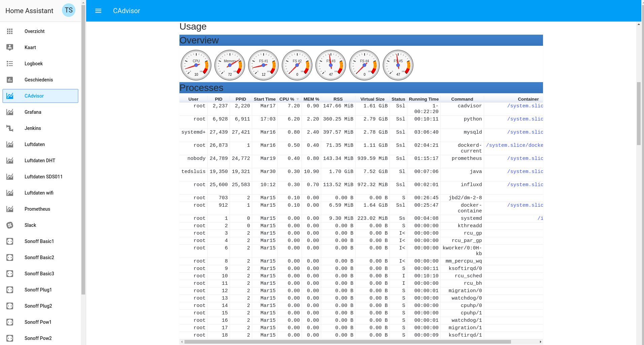
Task: Click the Sonoff Basic2 socket icon
Action: [10, 257]
